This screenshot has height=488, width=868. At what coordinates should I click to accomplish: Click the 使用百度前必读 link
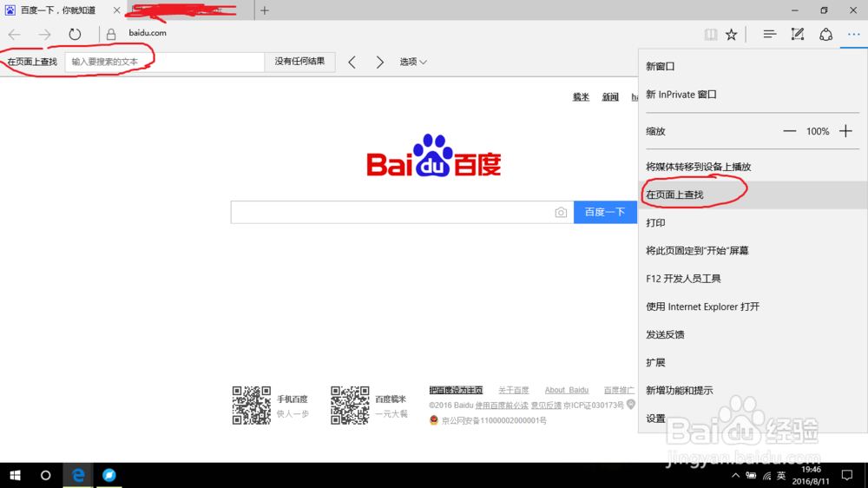[x=502, y=406]
